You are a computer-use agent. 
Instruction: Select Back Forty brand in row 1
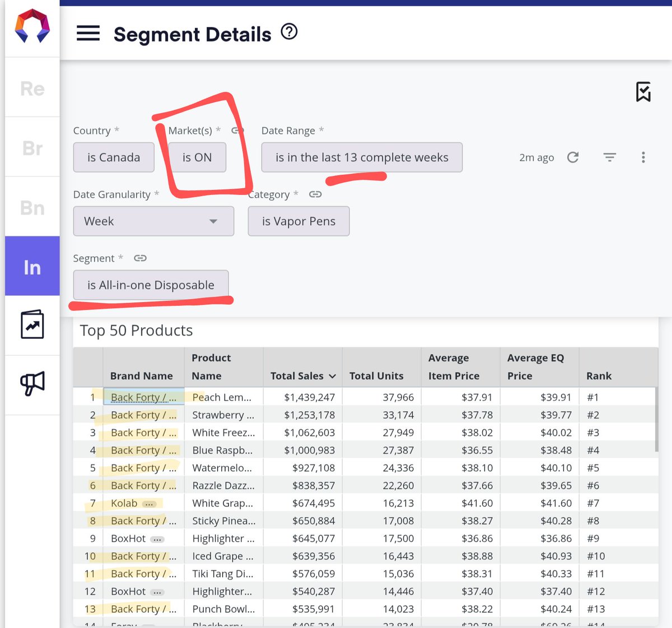pyautogui.click(x=144, y=397)
